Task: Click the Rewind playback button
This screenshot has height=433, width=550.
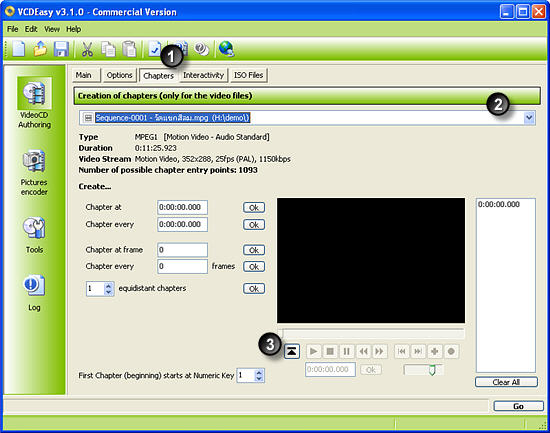Action: [363, 351]
